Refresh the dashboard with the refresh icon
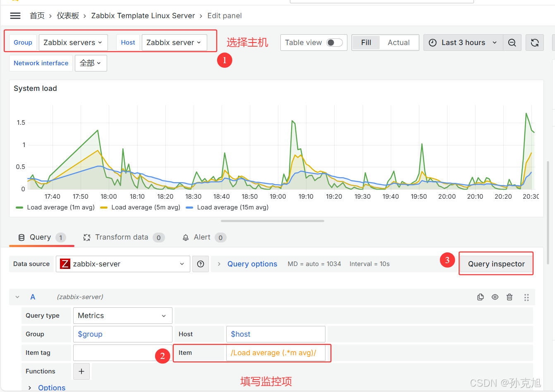 (x=535, y=43)
